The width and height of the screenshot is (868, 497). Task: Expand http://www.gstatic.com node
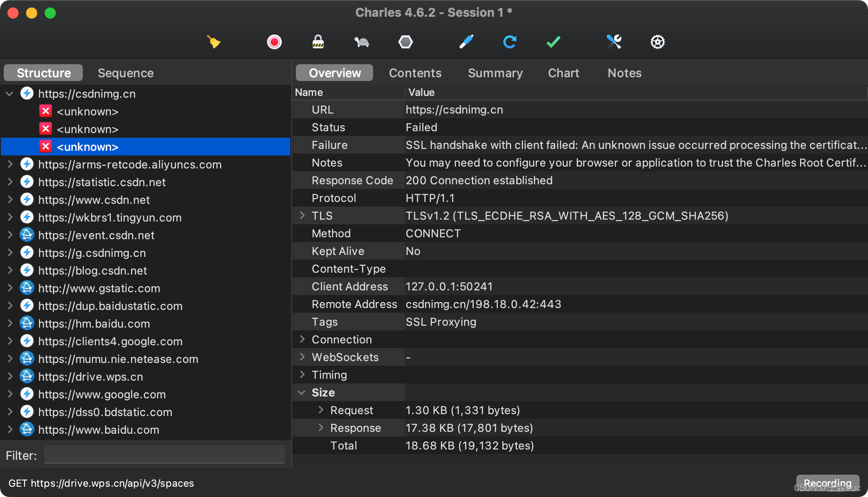(9, 288)
